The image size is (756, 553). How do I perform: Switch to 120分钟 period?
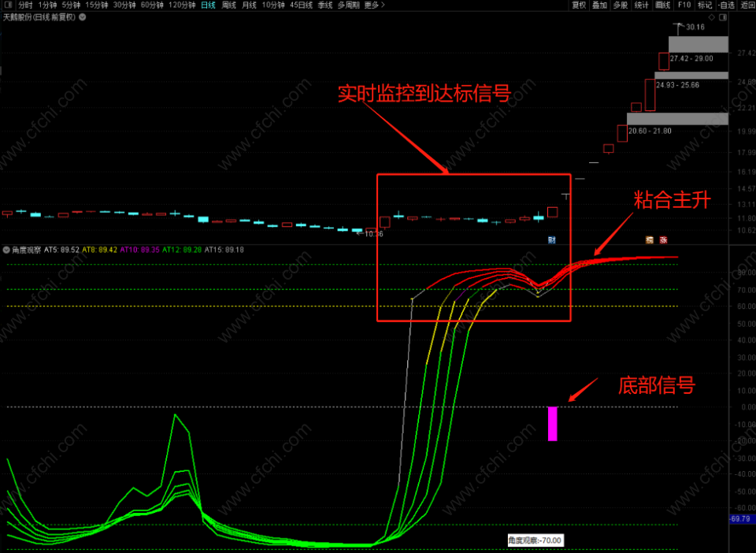tap(182, 5)
